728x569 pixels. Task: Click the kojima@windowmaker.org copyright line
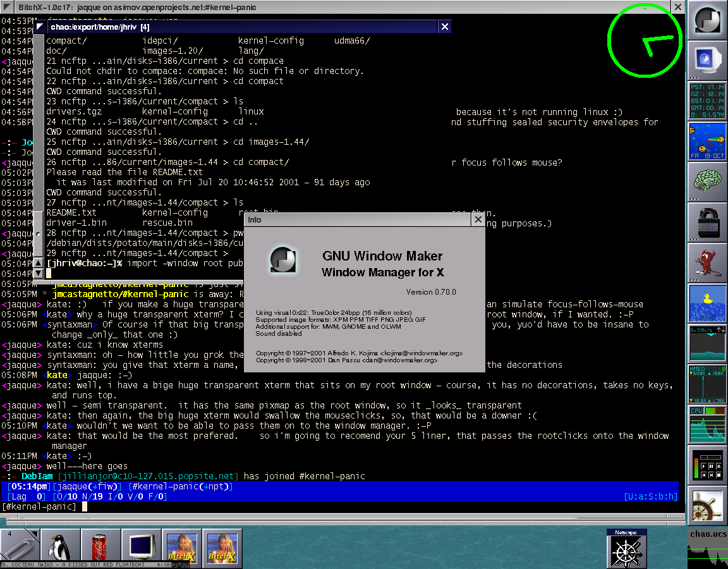tap(360, 353)
